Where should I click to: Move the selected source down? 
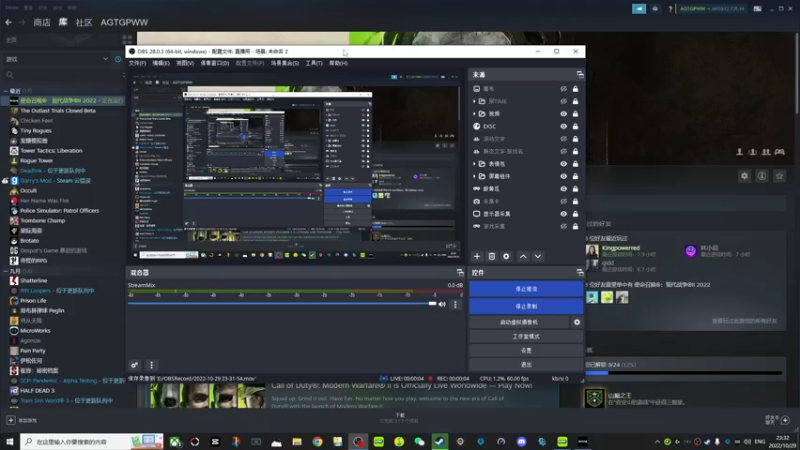[538, 256]
